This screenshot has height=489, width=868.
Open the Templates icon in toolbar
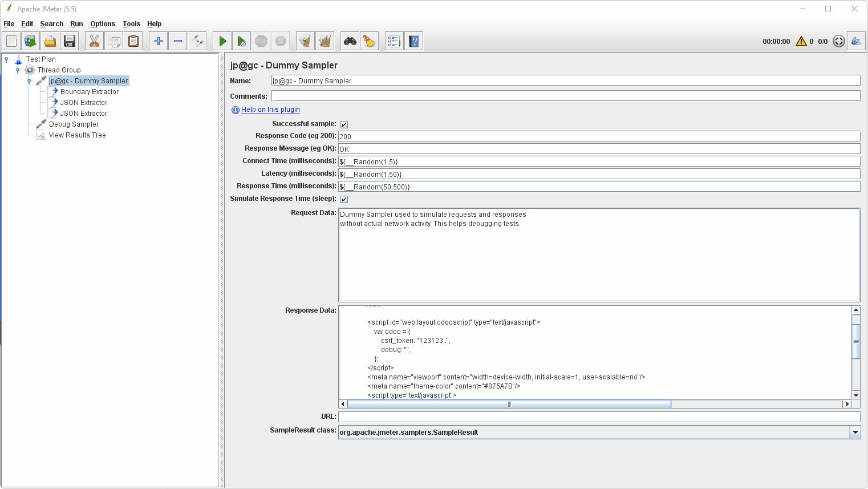[31, 41]
